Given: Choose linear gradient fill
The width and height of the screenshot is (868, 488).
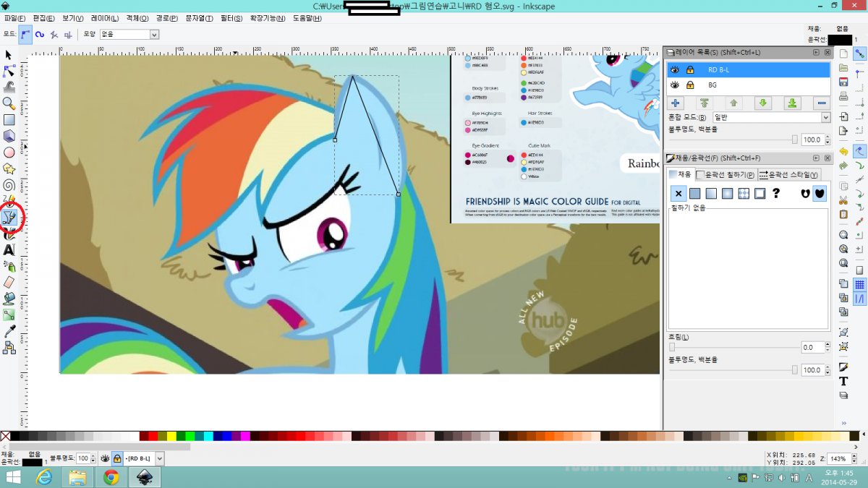Looking at the screenshot, I should click(711, 194).
